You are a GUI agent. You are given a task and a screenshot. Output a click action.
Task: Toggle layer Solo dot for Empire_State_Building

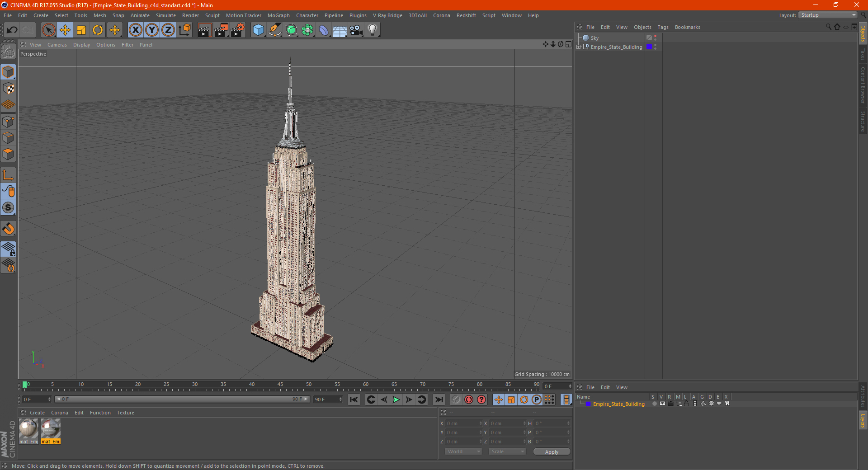point(654,404)
